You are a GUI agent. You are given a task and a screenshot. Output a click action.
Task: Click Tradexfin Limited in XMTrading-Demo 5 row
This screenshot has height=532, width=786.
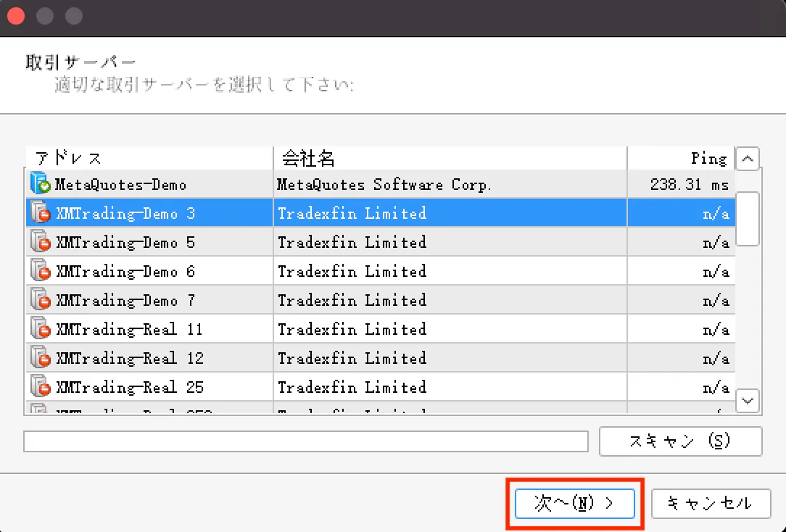coord(352,243)
